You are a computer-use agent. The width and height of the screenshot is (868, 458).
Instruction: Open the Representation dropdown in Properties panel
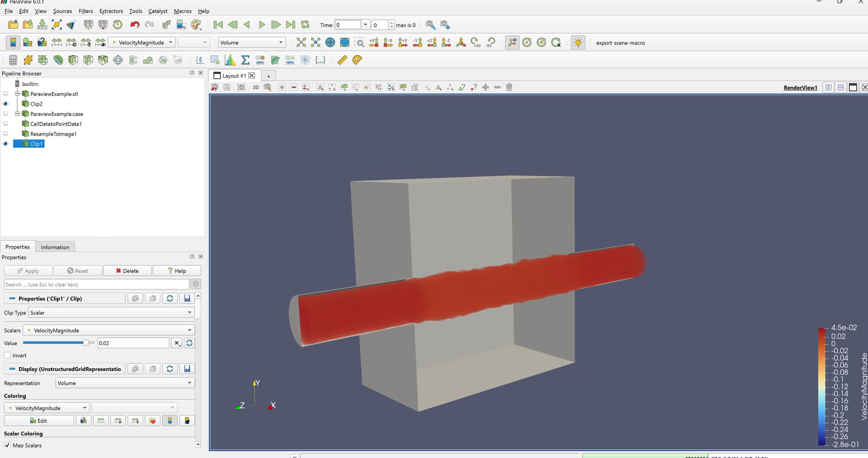pyautogui.click(x=125, y=383)
